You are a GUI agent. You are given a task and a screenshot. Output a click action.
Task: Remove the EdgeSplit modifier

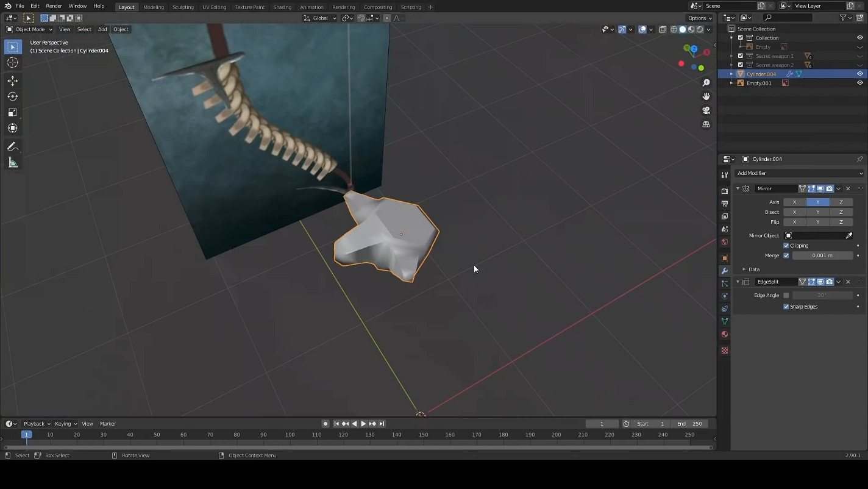pos(848,282)
